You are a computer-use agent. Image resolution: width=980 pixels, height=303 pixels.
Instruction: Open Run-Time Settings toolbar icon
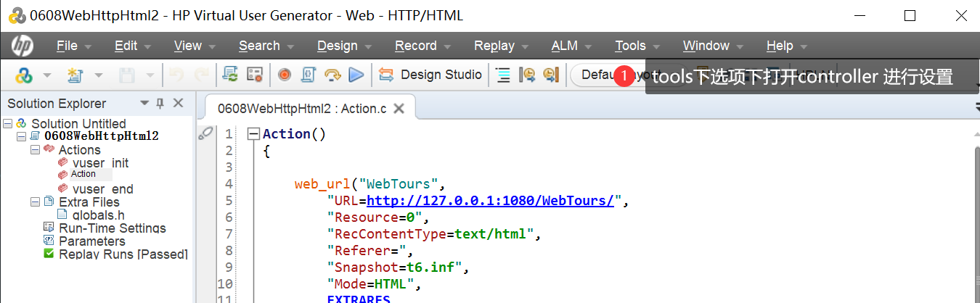coord(230,75)
